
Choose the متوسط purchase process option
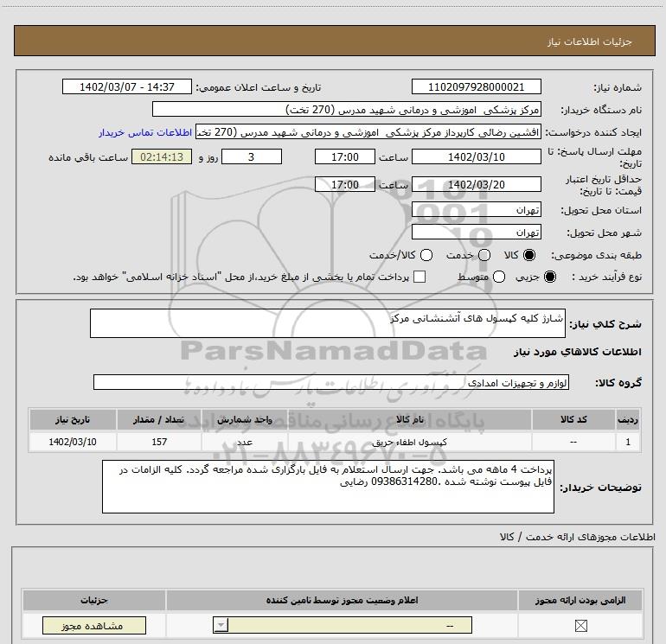pos(499,277)
